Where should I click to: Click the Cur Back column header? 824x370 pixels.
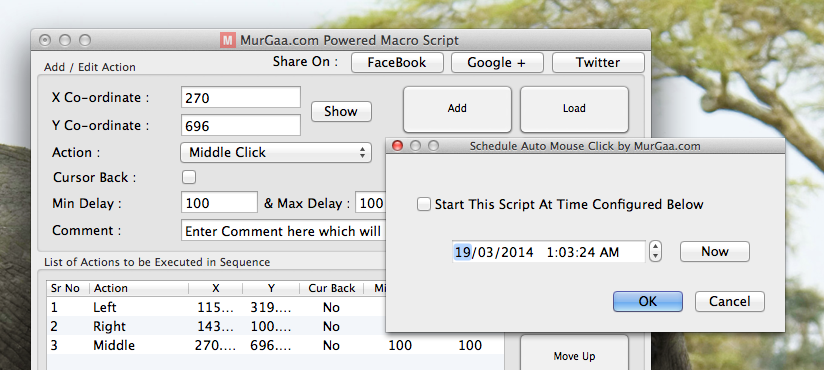tap(332, 288)
